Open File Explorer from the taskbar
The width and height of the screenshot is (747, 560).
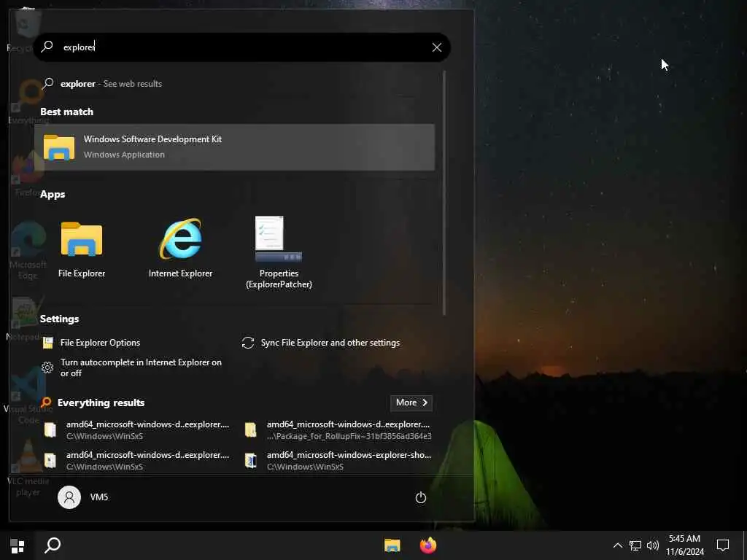tap(392, 545)
